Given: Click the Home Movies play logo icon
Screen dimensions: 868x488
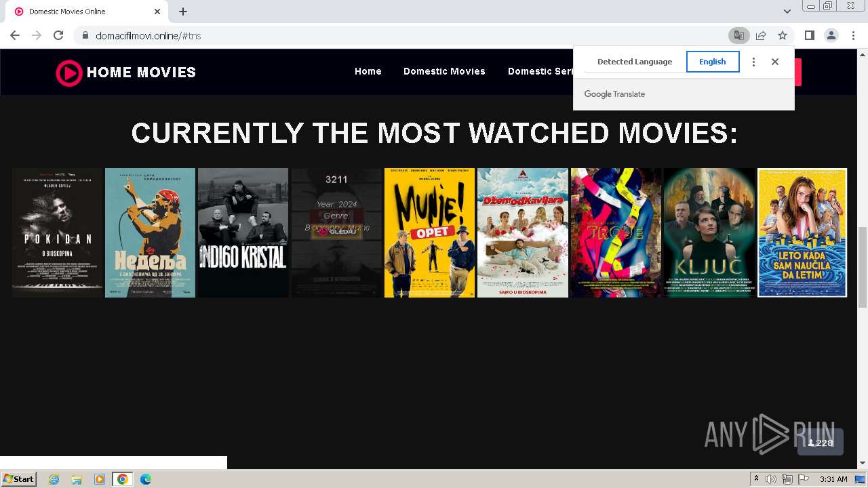Looking at the screenshot, I should [69, 73].
